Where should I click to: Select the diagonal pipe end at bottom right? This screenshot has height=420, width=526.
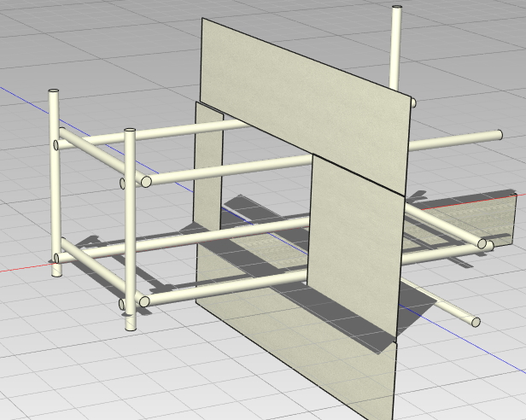click(x=475, y=322)
